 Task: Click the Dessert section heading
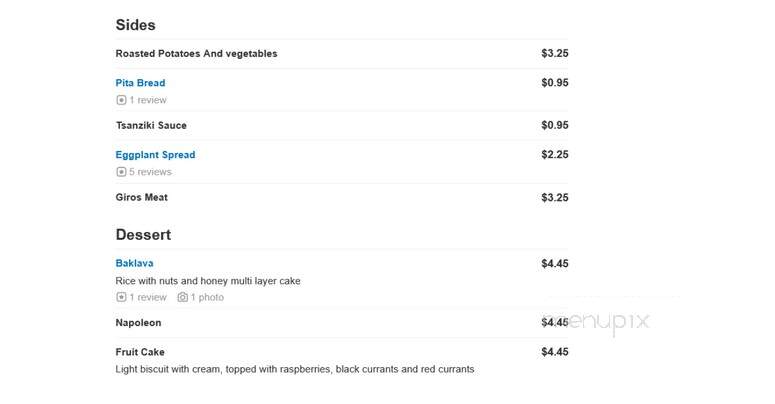pyautogui.click(x=143, y=234)
